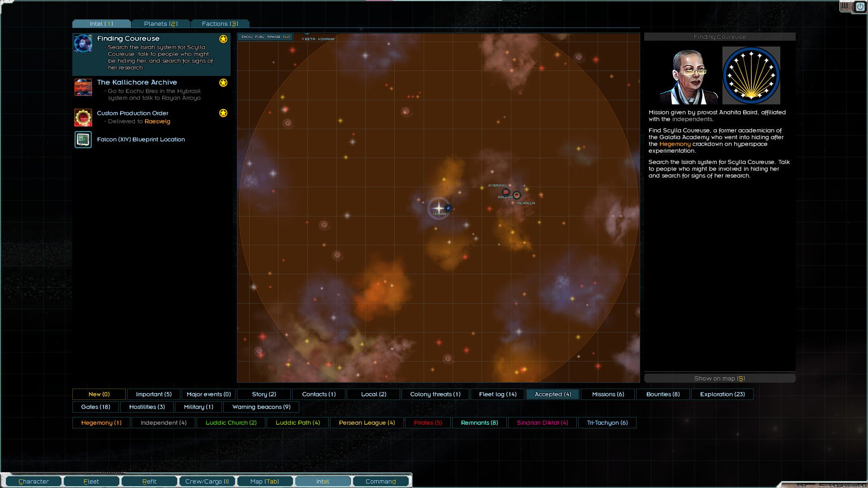Screen dimensions: 868x488
Task: Toggle important star on Kallichore Archive
Action: click(x=223, y=83)
